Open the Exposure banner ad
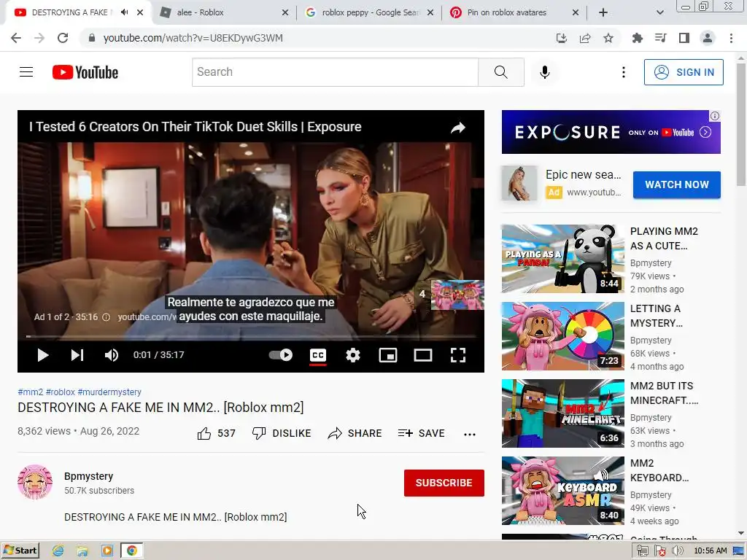 [611, 132]
